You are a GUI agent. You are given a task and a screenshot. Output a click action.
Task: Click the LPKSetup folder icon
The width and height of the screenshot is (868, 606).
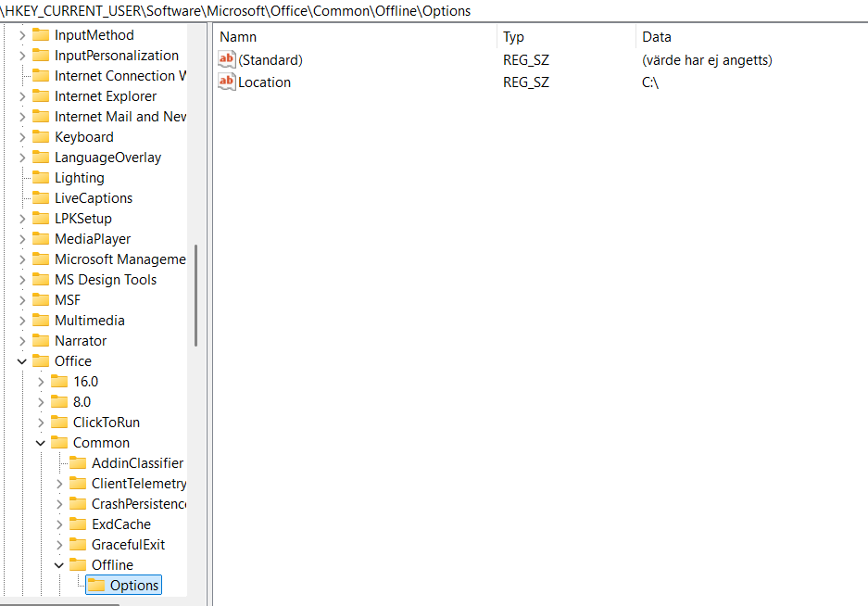tap(41, 219)
